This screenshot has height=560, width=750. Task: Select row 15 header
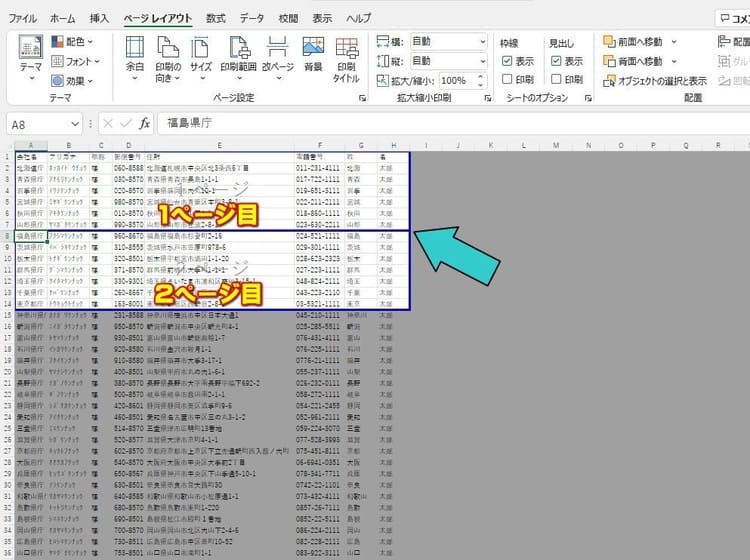(7, 315)
